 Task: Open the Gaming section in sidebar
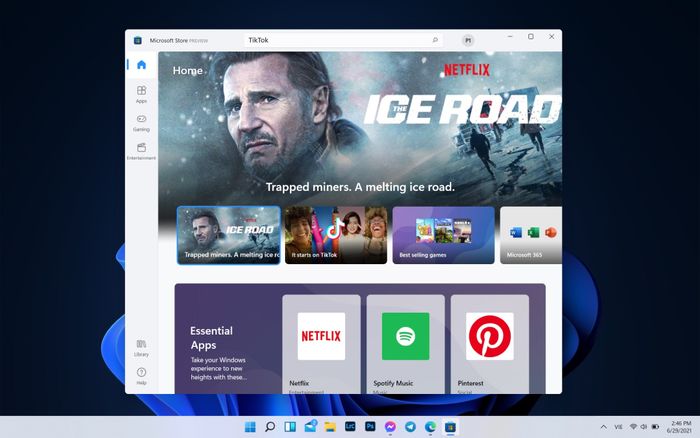pos(142,123)
